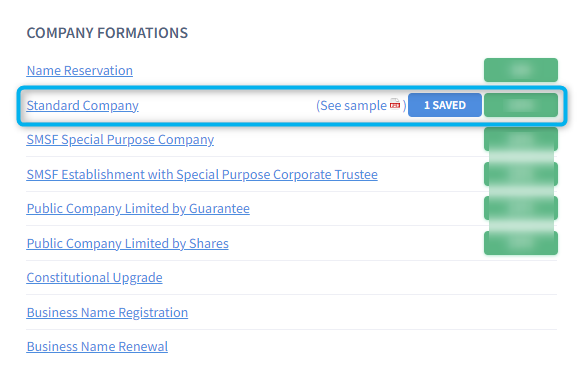Go to Business Name Registration
Screen dimensions: 579x390
pyautogui.click(x=107, y=312)
